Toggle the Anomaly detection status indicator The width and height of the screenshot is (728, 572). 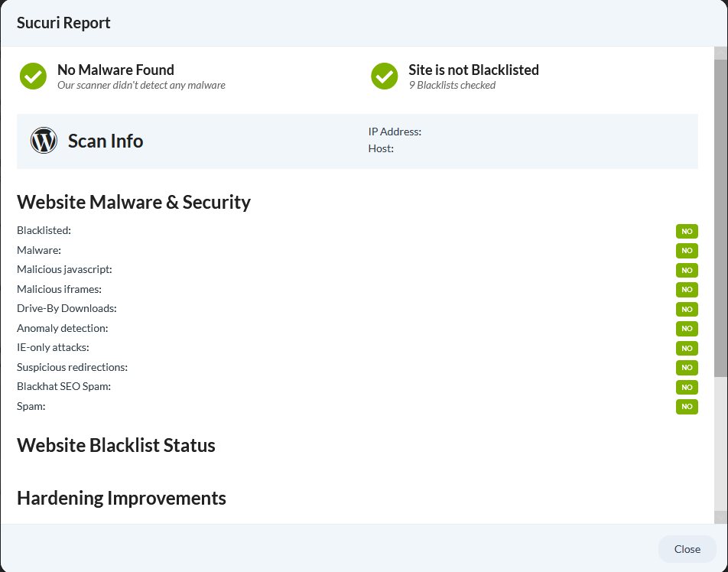687,328
